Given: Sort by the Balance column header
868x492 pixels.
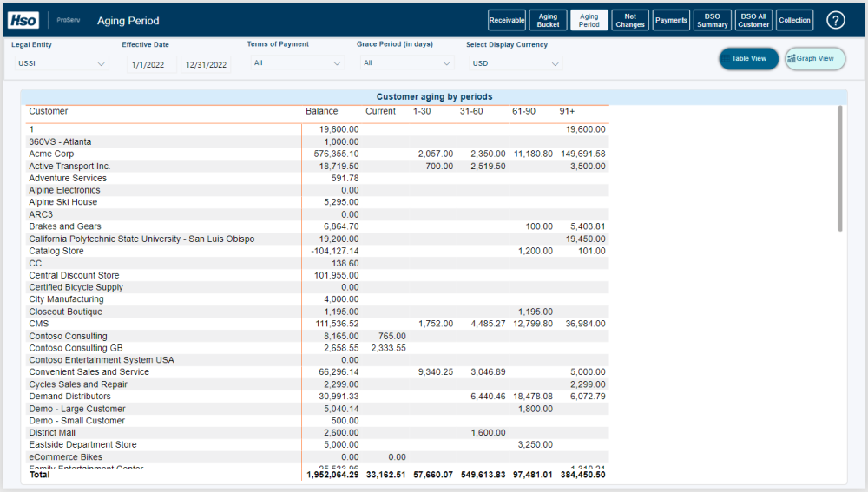Looking at the screenshot, I should point(321,111).
